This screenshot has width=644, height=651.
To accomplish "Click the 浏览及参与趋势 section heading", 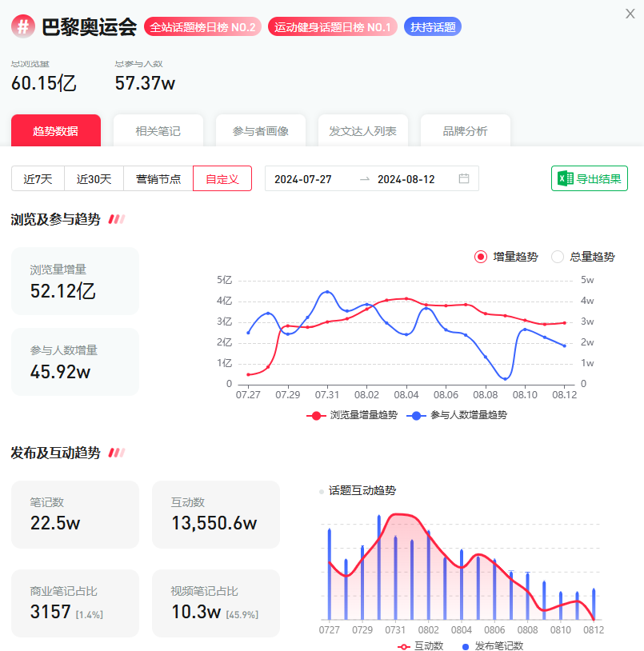I will point(56,219).
